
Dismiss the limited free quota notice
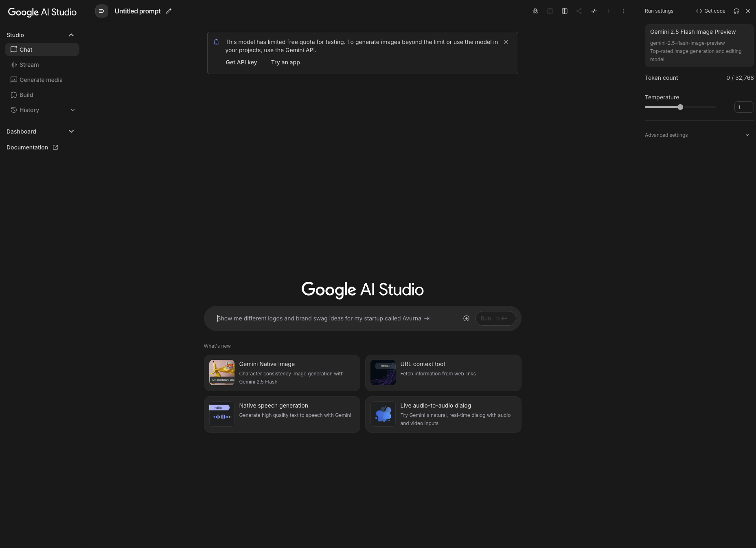coord(506,42)
